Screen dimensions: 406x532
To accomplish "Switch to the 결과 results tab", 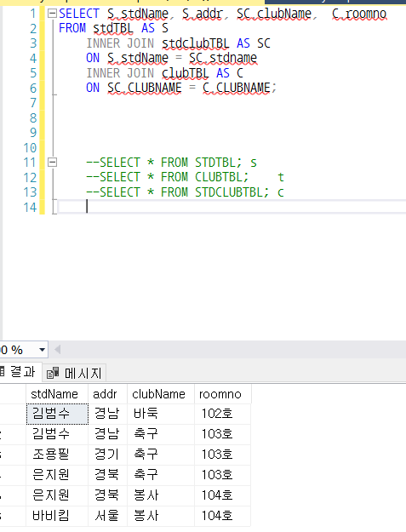I will click(20, 372).
